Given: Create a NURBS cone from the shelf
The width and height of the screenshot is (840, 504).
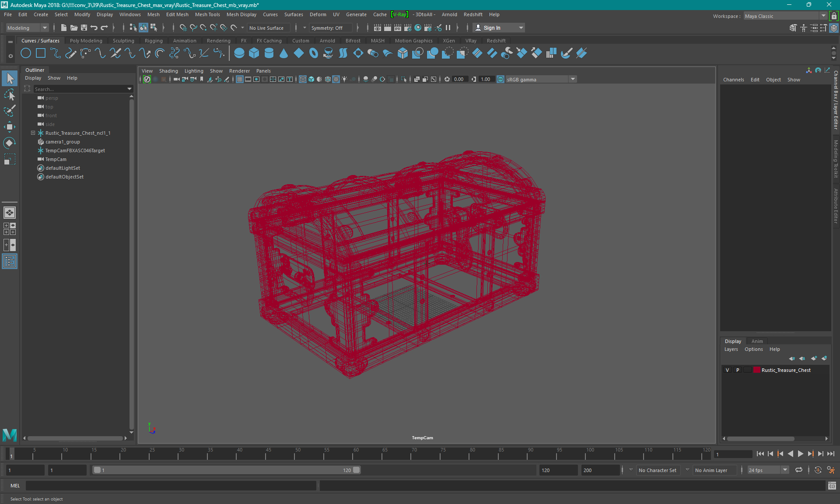Looking at the screenshot, I should (x=284, y=53).
